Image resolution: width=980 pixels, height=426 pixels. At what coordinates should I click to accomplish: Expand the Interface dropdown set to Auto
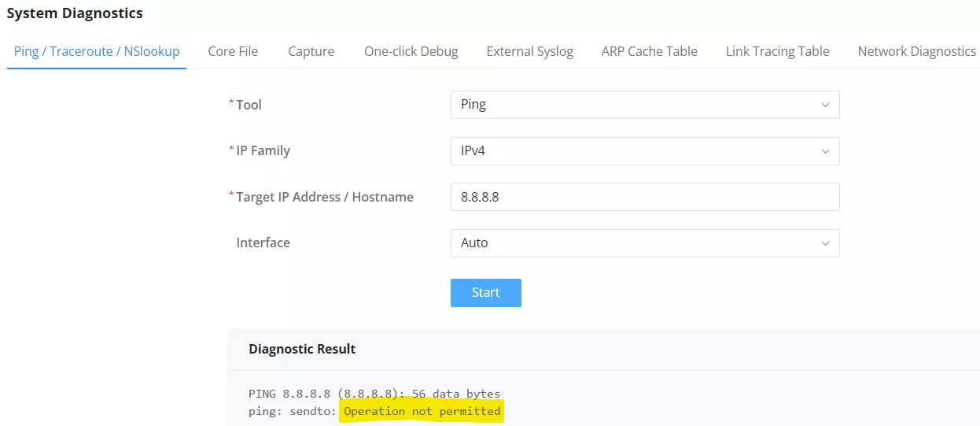point(645,243)
